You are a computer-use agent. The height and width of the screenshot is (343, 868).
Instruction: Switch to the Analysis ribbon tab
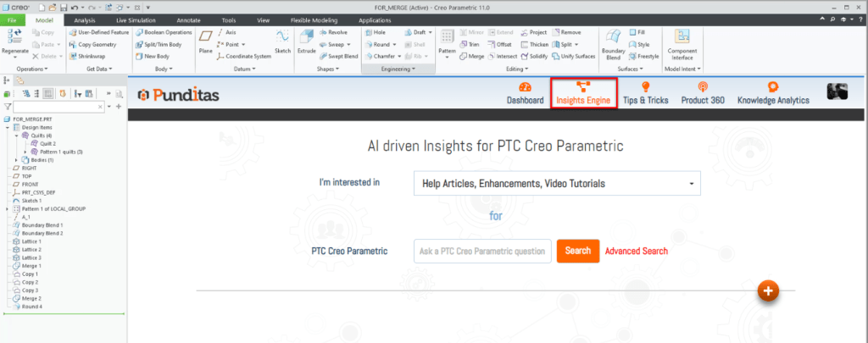pos(85,19)
